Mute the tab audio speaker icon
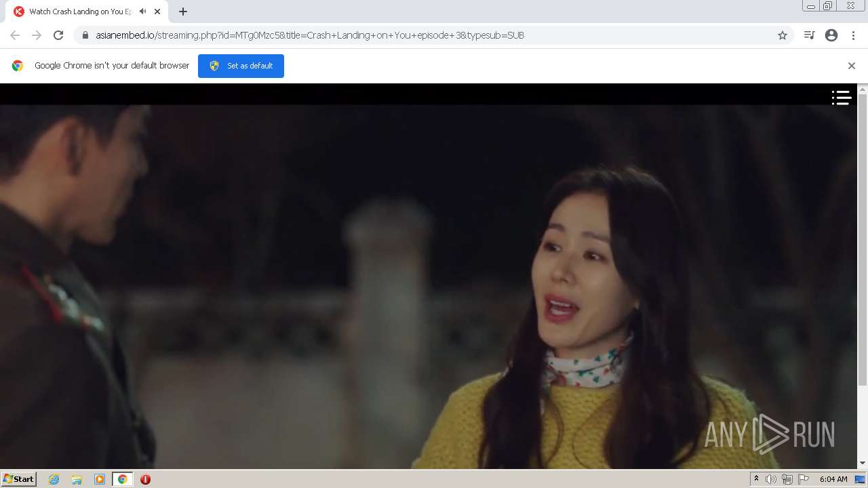Viewport: 868px width, 488px height. click(142, 12)
